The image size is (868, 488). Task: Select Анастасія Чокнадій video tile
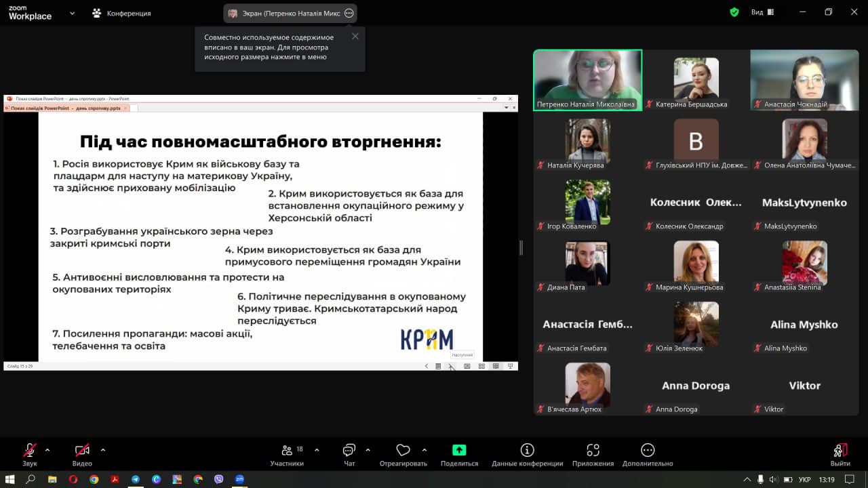(x=804, y=80)
